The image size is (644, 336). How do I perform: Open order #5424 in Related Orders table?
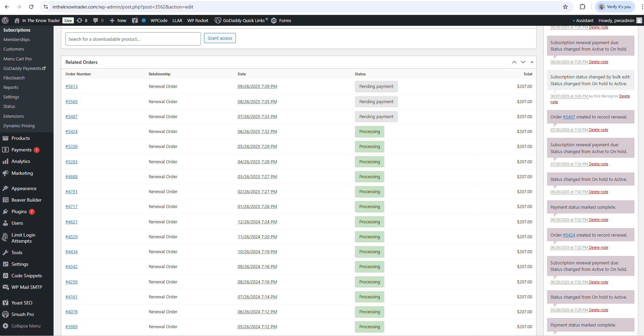click(72, 131)
